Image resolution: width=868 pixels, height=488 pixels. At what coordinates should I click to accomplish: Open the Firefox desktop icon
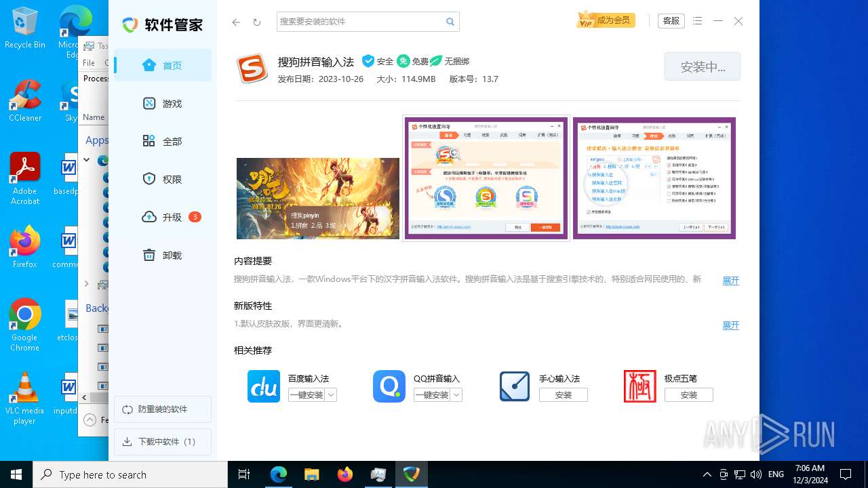24,247
